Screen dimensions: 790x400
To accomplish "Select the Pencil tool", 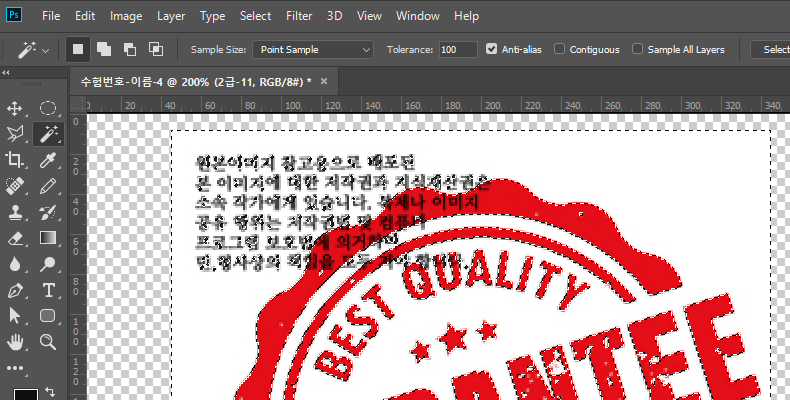I will pos(48,186).
